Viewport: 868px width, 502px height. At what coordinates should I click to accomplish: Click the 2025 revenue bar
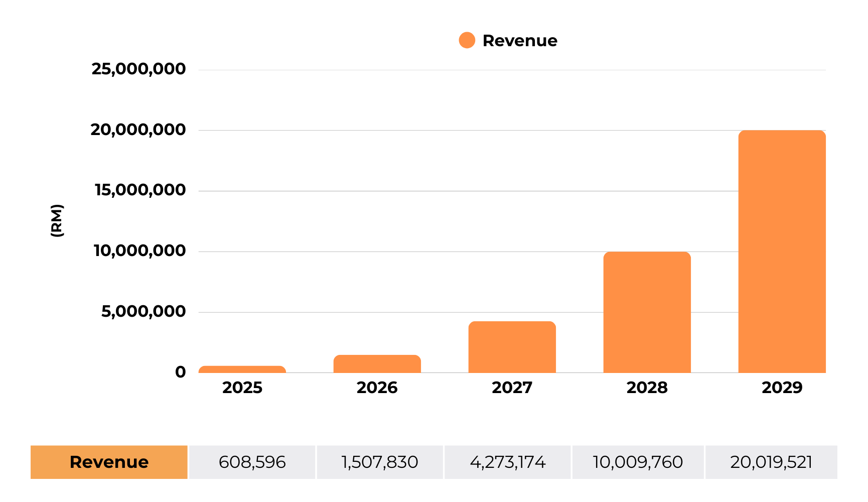(242, 369)
